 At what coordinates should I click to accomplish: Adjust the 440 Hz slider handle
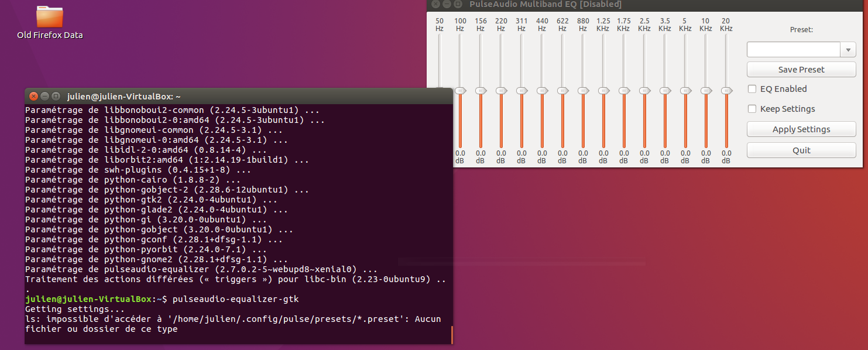(x=542, y=91)
